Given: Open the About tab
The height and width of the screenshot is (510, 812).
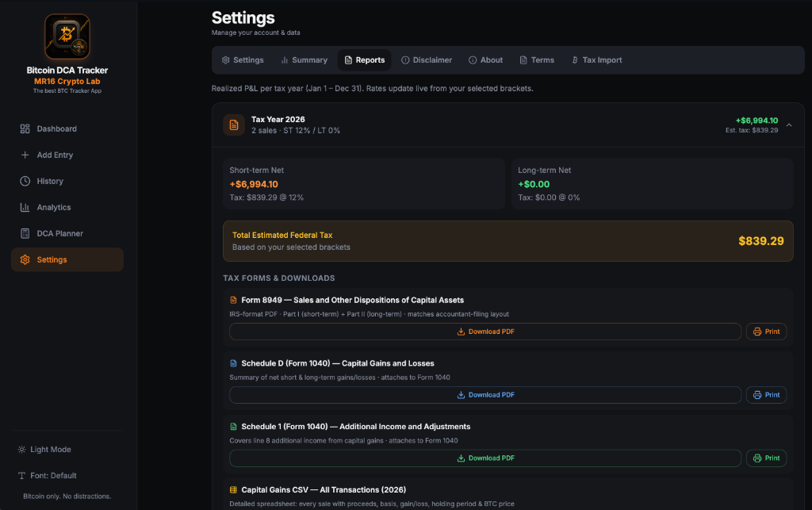Looking at the screenshot, I should tap(486, 60).
